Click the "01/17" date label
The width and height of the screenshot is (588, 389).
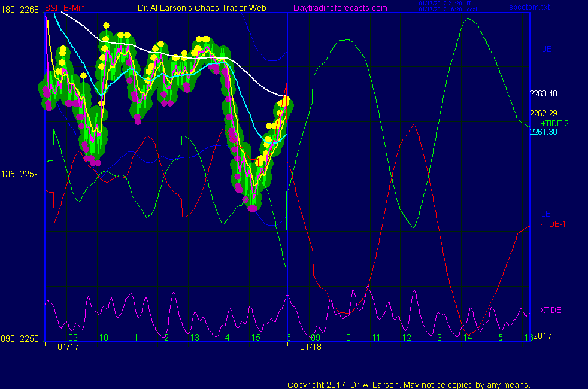pos(68,347)
